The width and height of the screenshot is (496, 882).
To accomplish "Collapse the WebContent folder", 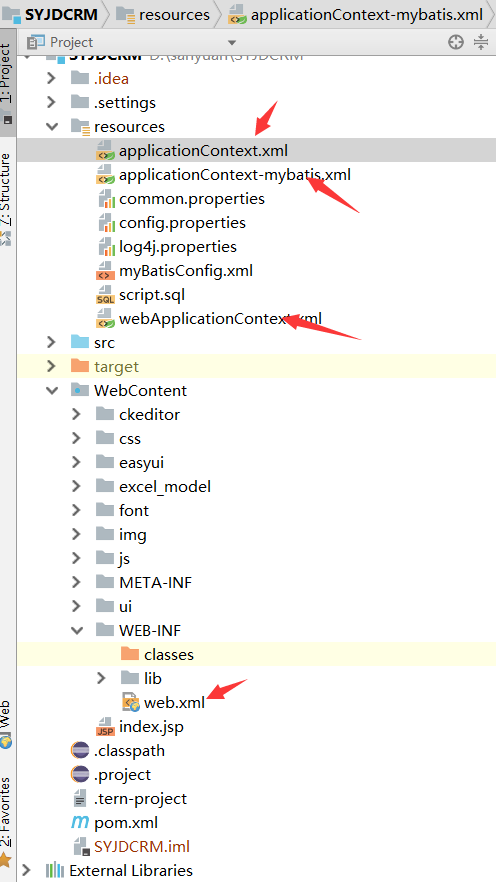I will [x=52, y=390].
